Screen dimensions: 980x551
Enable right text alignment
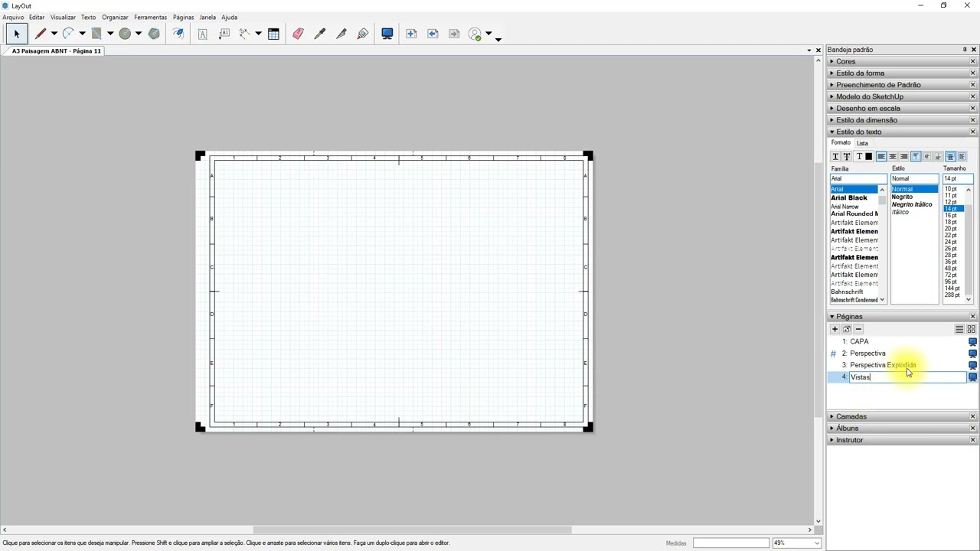click(904, 156)
